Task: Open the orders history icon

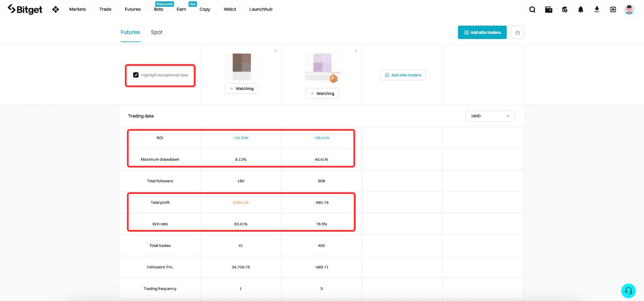Action: (565, 9)
